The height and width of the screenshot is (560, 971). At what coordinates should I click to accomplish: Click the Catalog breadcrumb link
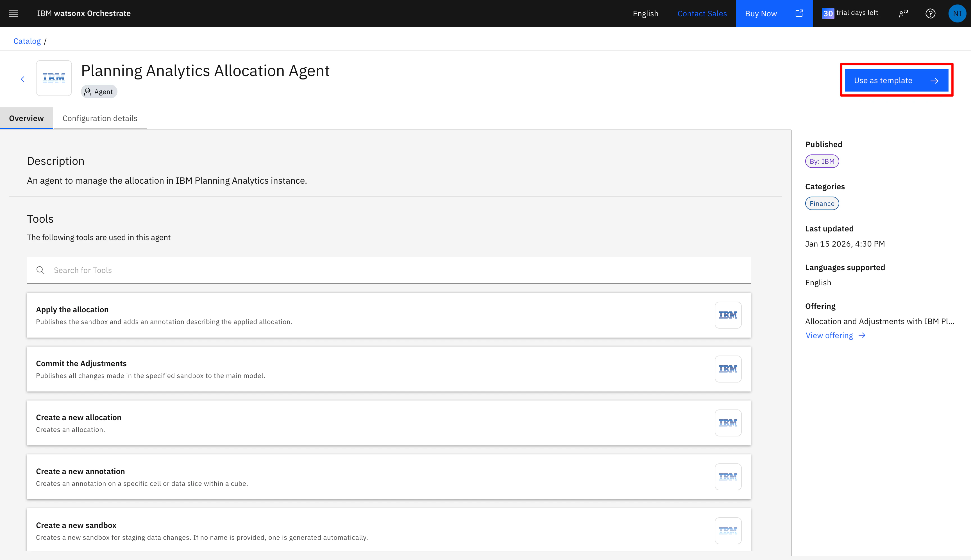pyautogui.click(x=27, y=41)
